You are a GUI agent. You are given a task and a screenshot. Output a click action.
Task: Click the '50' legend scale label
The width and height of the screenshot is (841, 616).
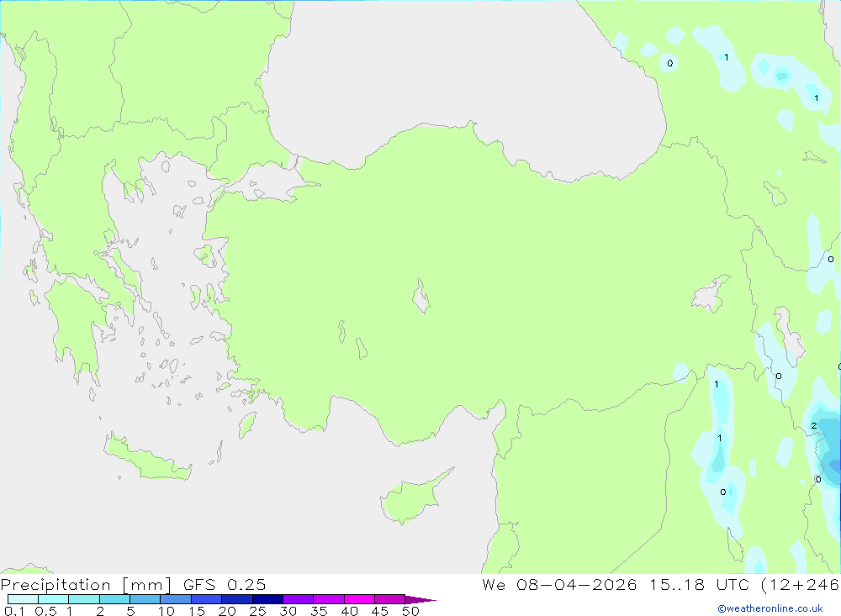click(x=410, y=611)
